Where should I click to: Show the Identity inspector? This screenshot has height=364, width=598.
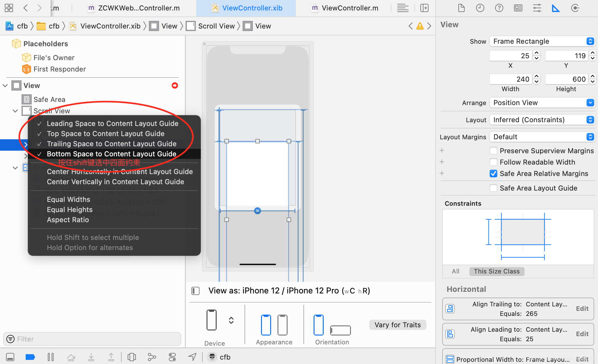pos(518,8)
